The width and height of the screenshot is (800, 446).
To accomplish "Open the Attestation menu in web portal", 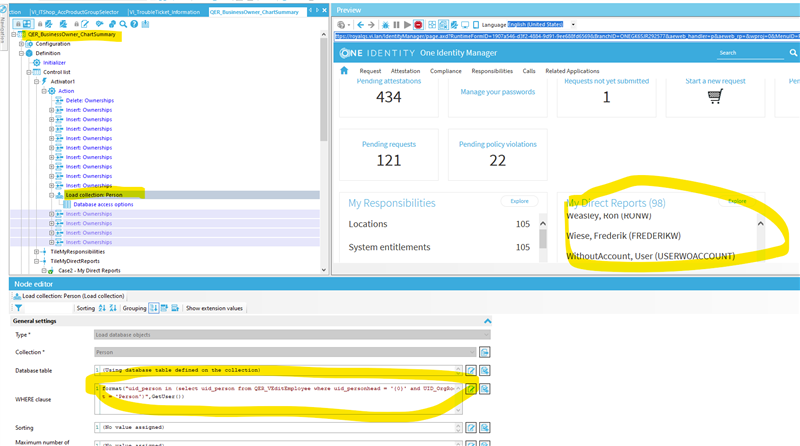I will 405,71.
